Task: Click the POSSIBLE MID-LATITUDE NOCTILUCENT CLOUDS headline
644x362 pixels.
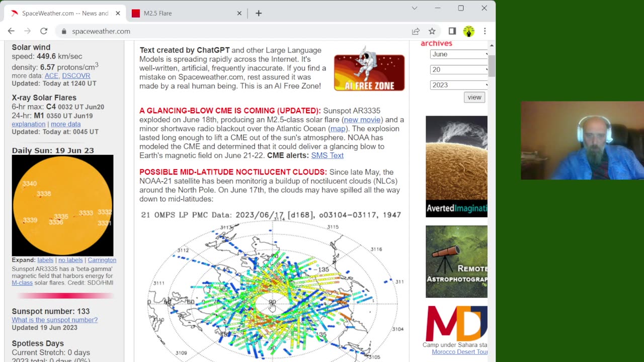Action: pyautogui.click(x=233, y=172)
